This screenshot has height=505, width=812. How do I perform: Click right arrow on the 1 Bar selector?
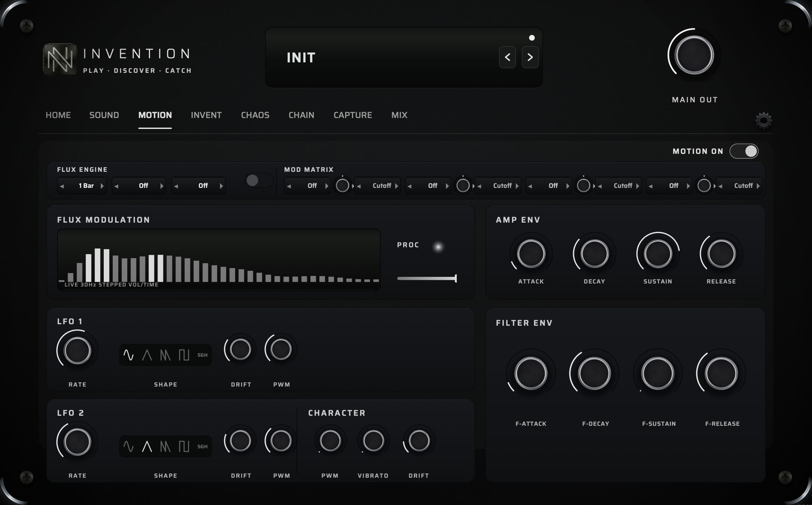coord(102,186)
